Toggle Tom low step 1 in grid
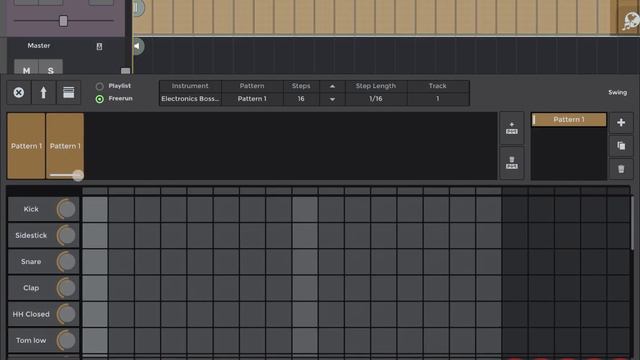This screenshot has width=640, height=360. 95,340
